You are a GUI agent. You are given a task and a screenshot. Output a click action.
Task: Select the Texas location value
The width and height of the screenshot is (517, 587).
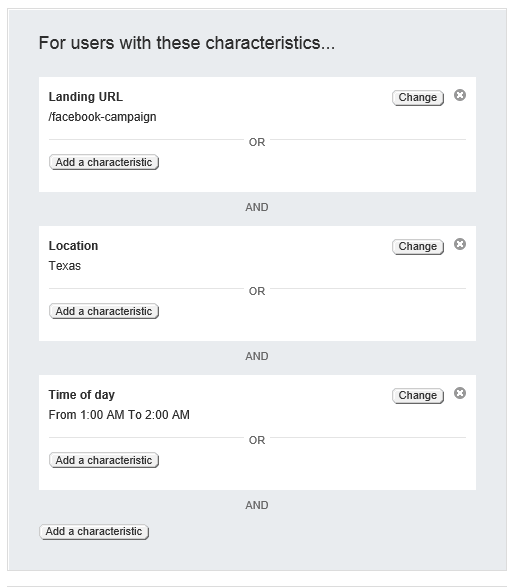click(x=65, y=266)
